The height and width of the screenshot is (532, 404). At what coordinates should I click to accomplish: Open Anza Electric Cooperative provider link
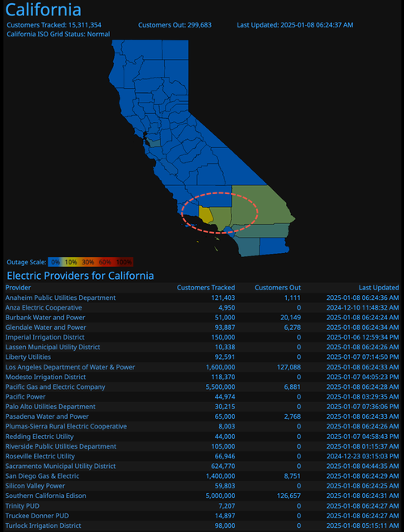(x=44, y=308)
